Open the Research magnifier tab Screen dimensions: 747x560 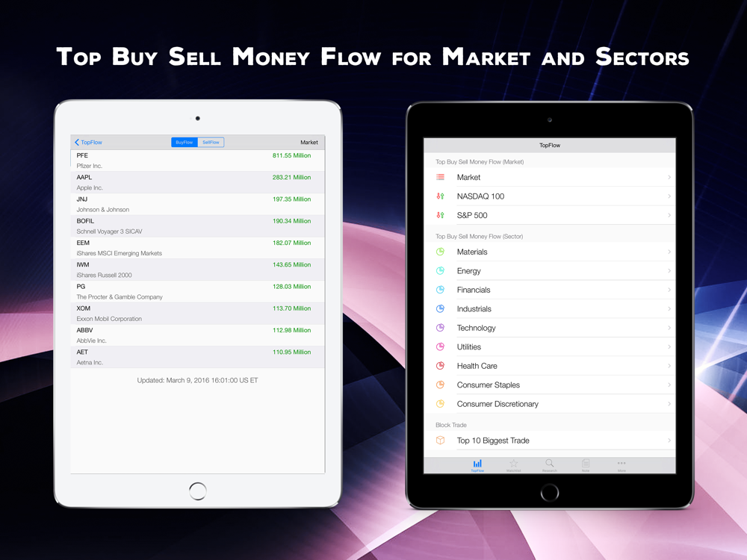click(549, 465)
